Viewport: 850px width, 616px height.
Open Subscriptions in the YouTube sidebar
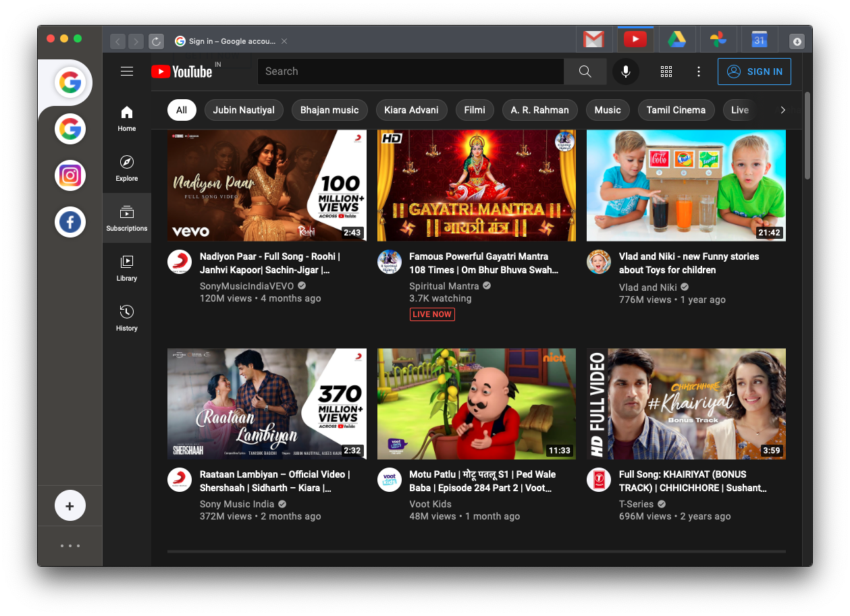pos(127,218)
